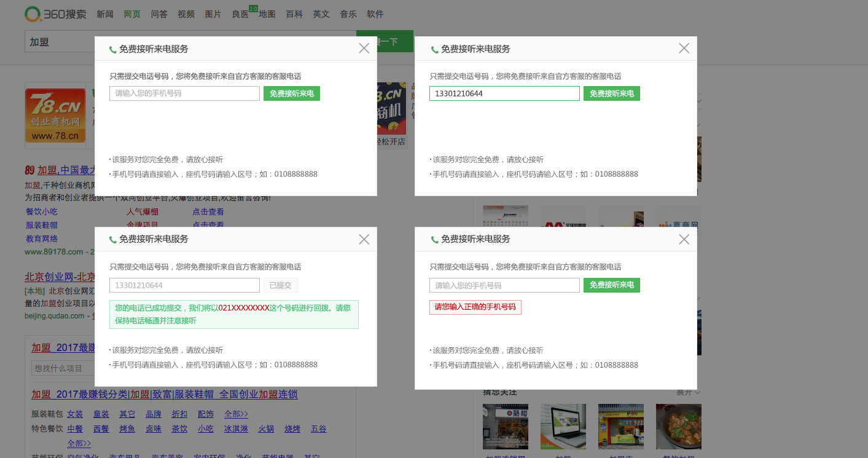Click the 想找什么项目 input field

63,368
